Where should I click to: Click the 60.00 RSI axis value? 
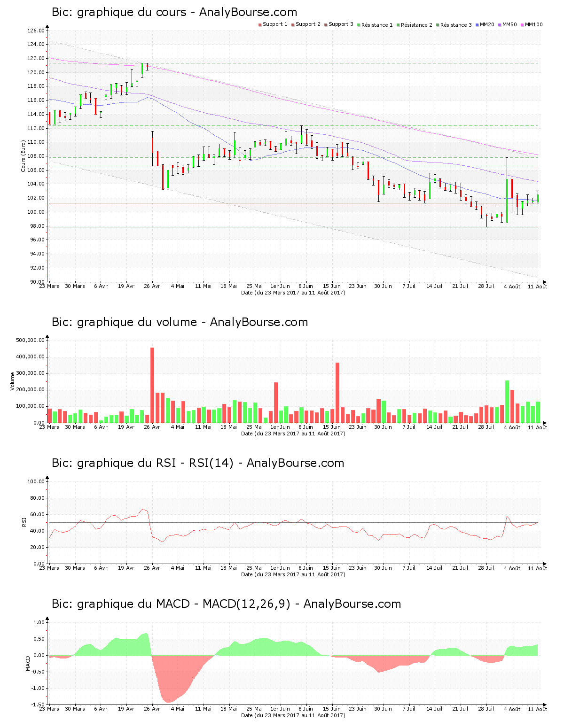point(37,514)
